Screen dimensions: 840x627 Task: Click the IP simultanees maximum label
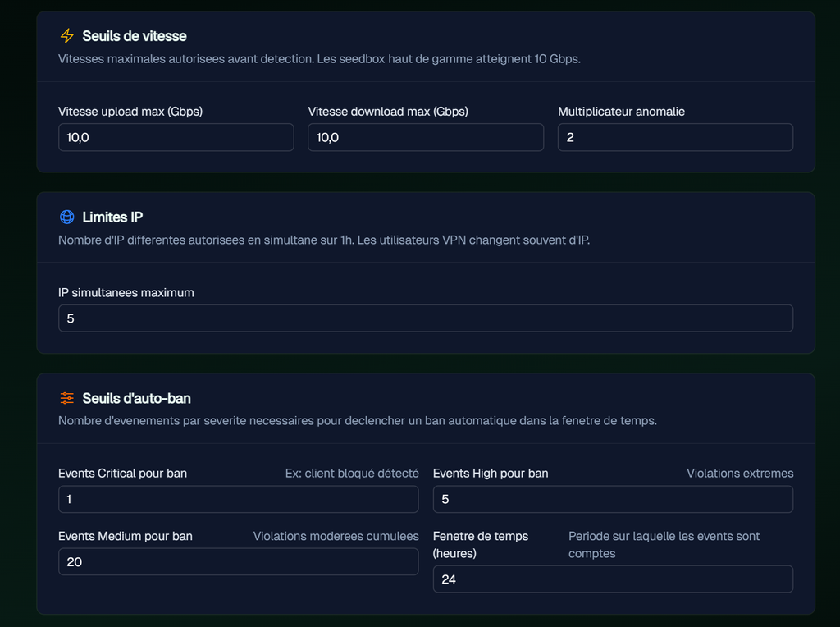pyautogui.click(x=126, y=293)
